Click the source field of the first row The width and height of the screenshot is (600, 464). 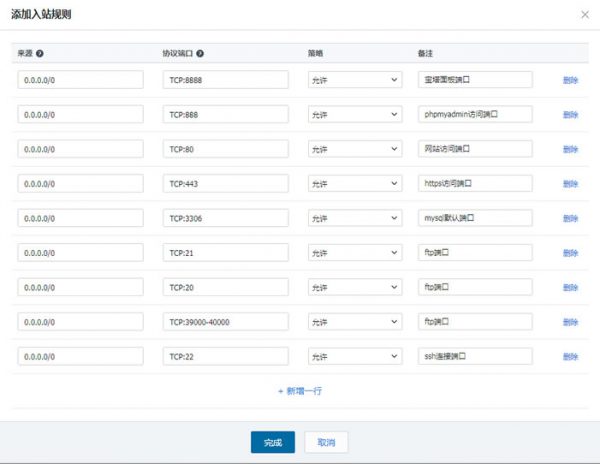pos(80,80)
